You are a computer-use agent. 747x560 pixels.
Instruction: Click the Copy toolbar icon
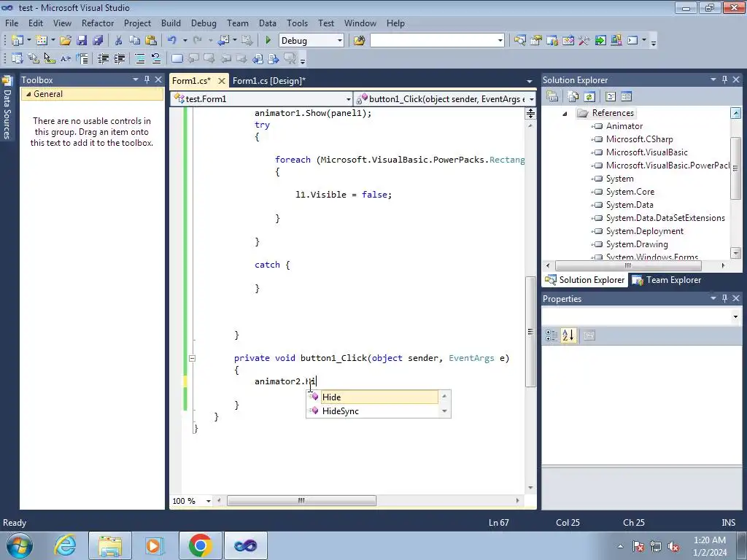(135, 41)
